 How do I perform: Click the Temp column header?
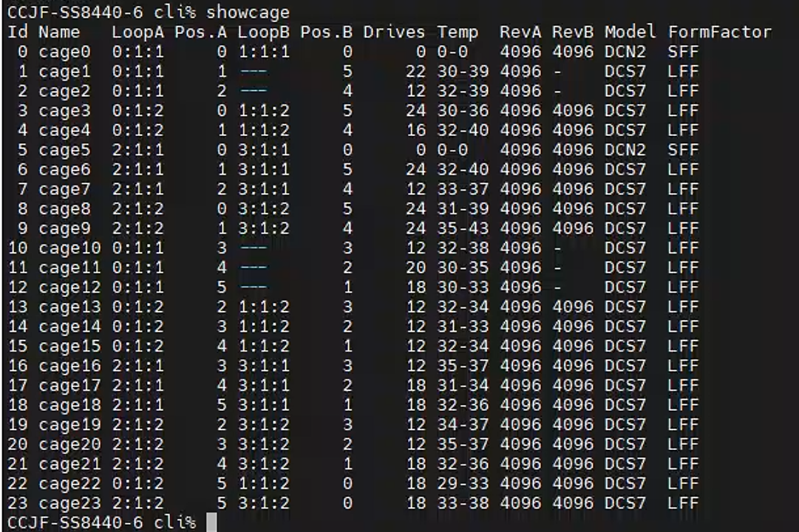[x=458, y=32]
